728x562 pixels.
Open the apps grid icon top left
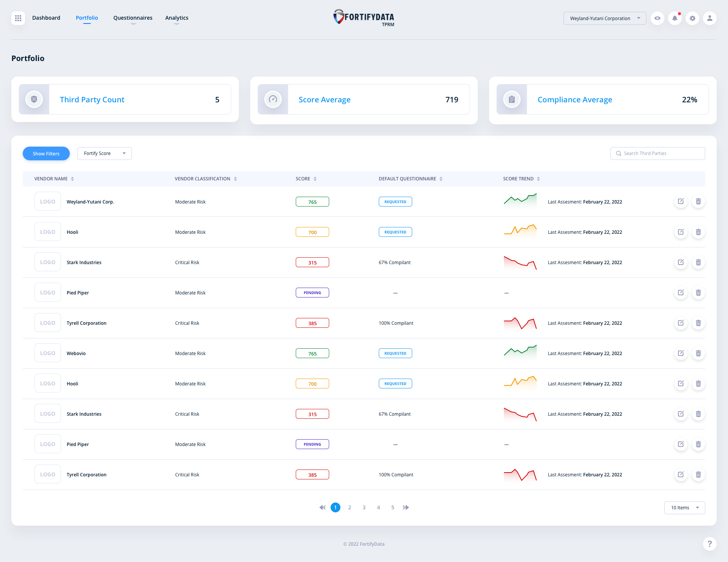[x=18, y=18]
